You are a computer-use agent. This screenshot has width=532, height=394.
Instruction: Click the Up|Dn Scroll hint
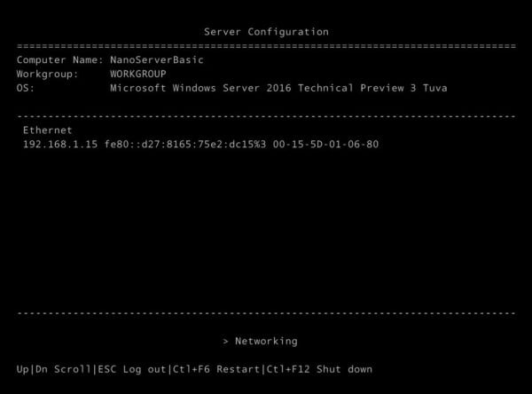(x=53, y=369)
